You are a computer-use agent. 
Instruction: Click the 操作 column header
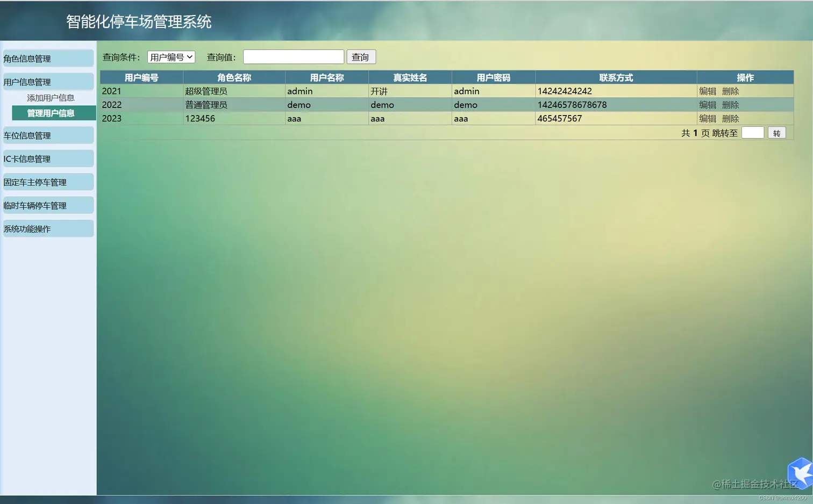click(745, 77)
